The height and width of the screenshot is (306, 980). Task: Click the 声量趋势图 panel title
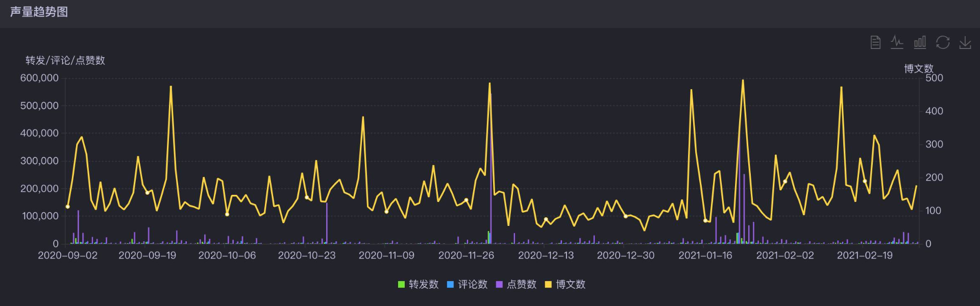[x=39, y=12]
